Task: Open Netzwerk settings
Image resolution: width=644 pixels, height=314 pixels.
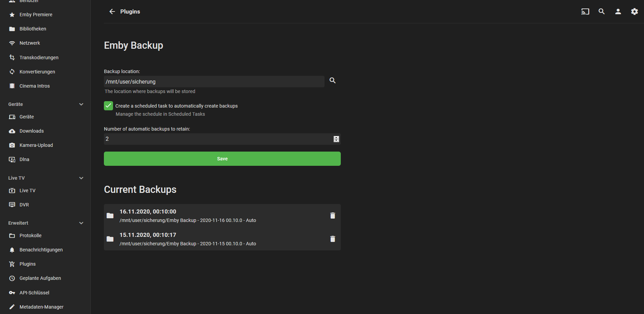Action: [x=30, y=43]
